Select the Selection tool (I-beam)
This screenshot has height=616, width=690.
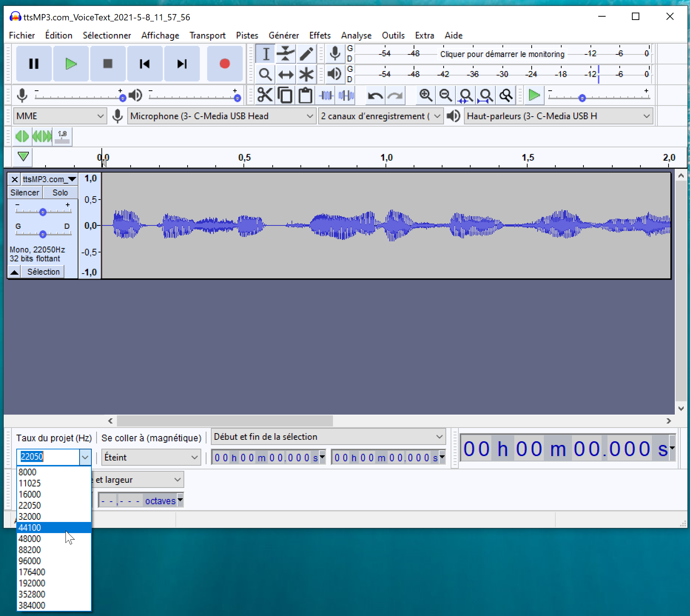click(x=265, y=53)
